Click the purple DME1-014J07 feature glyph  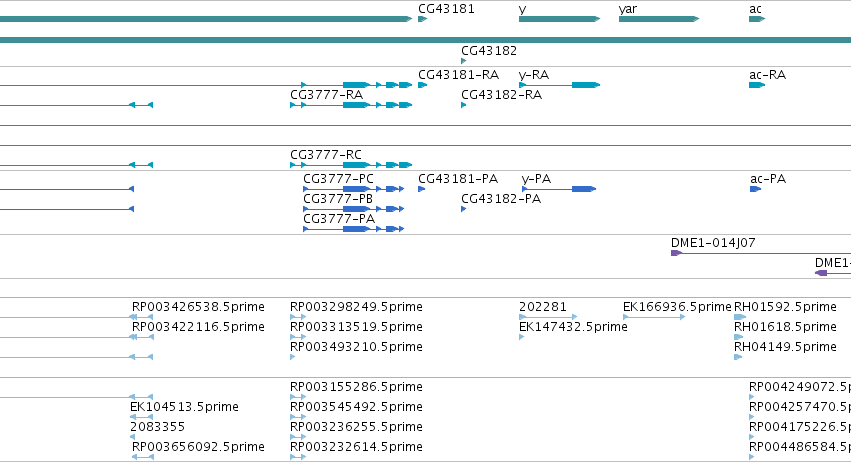click(761, 253)
